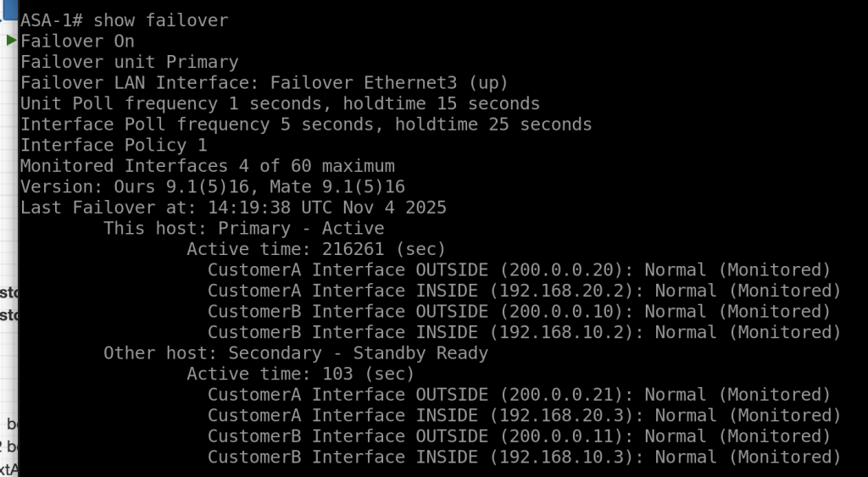Click the Last Failover timestamp line
Screen dimensions: 868x477
click(233, 208)
